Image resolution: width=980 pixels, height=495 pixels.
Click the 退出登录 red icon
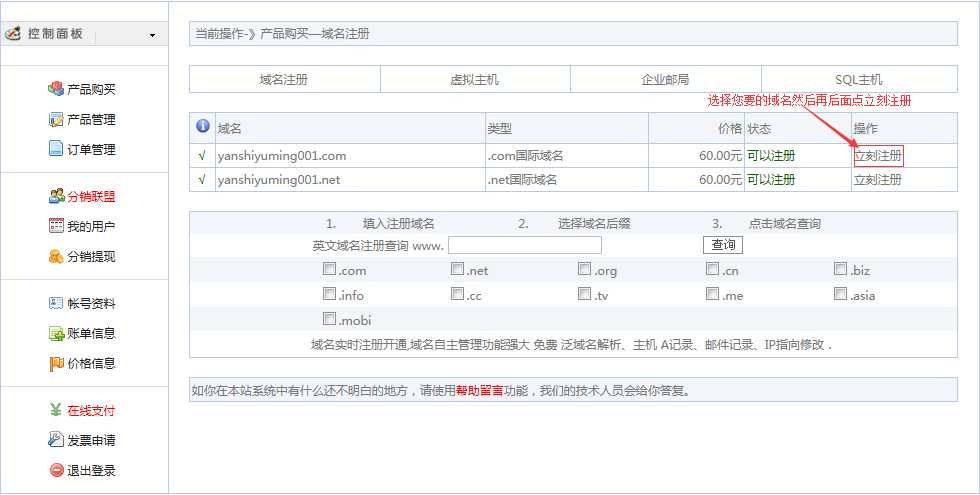coord(56,470)
